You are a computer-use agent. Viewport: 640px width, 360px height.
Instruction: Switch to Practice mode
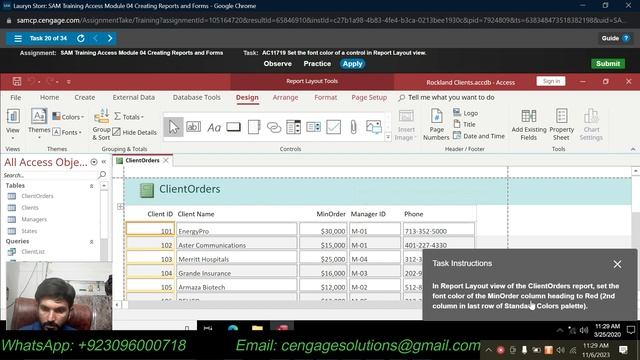(x=317, y=64)
